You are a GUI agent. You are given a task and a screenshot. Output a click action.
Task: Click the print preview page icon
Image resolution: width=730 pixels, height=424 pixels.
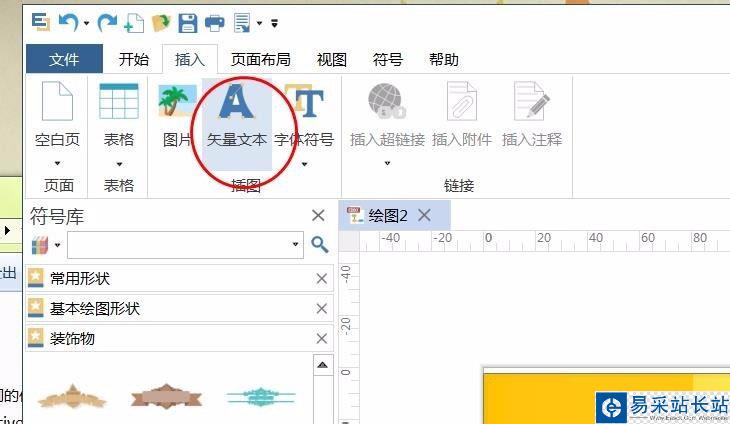click(242, 23)
